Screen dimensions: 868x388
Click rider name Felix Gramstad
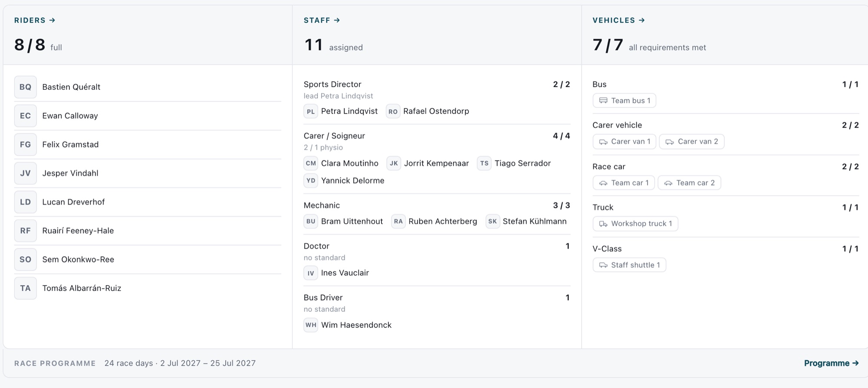pyautogui.click(x=70, y=144)
